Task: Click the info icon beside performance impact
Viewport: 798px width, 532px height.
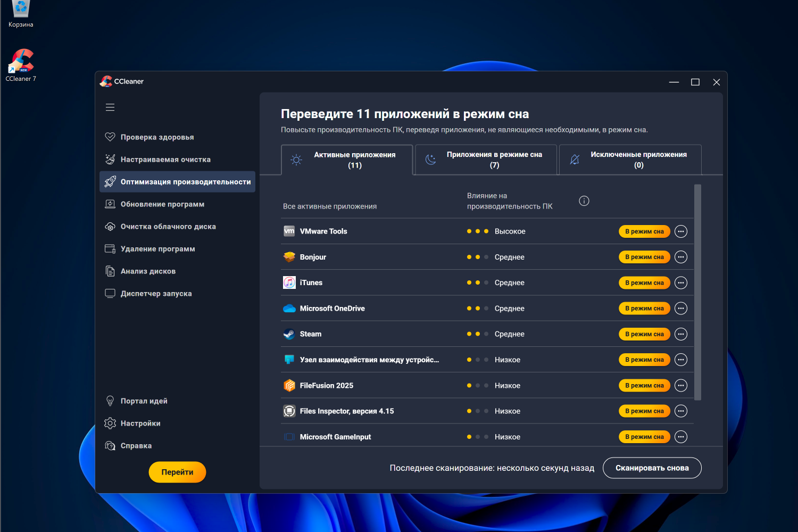Action: 584,201
